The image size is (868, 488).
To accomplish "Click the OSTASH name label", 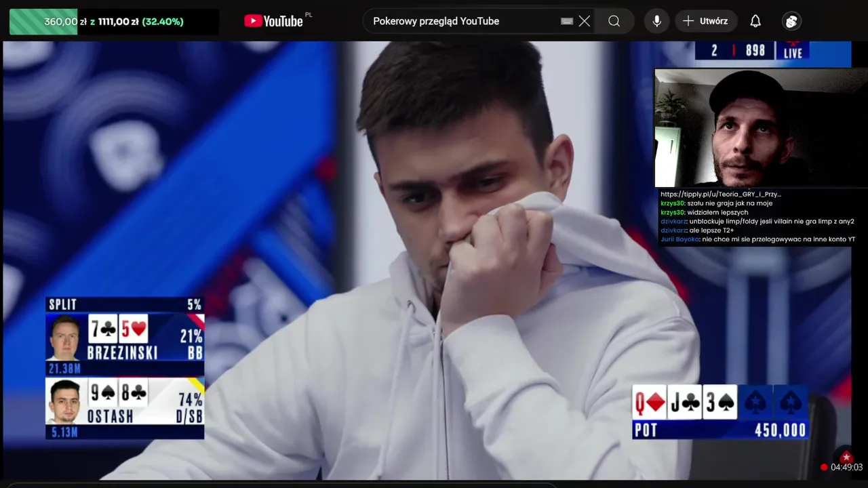I will click(110, 416).
